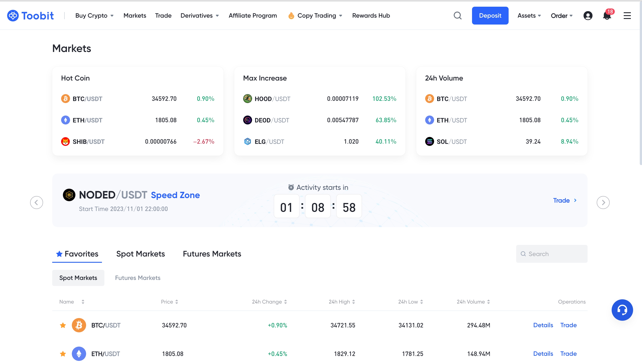
Task: Click DEOD/USDT pair in Max Increase
Action: point(272,120)
